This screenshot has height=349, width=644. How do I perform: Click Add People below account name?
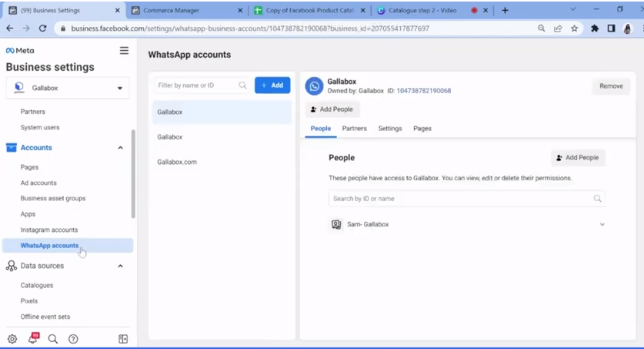(332, 109)
